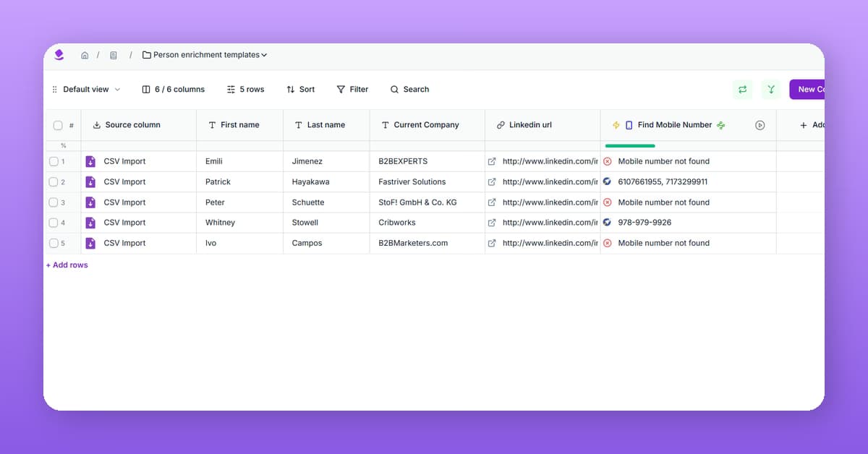
Task: Check the checkbox for row 1
Action: [x=54, y=161]
